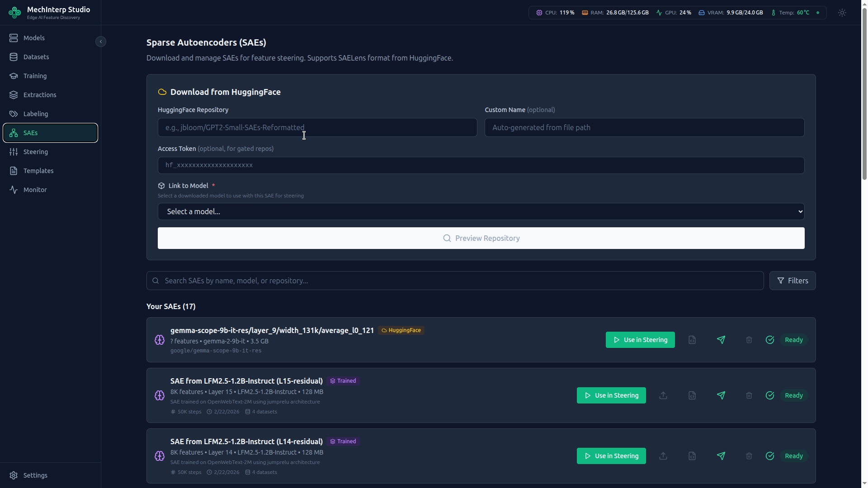The width and height of the screenshot is (868, 488).
Task: Click the google/gemma-scope-9b-it-res repository text
Action: [x=216, y=351]
